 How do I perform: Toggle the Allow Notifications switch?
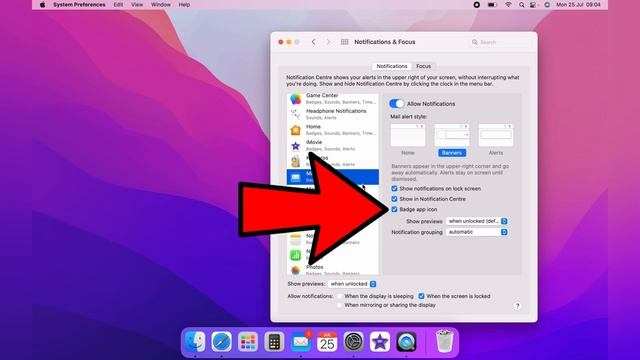point(396,104)
